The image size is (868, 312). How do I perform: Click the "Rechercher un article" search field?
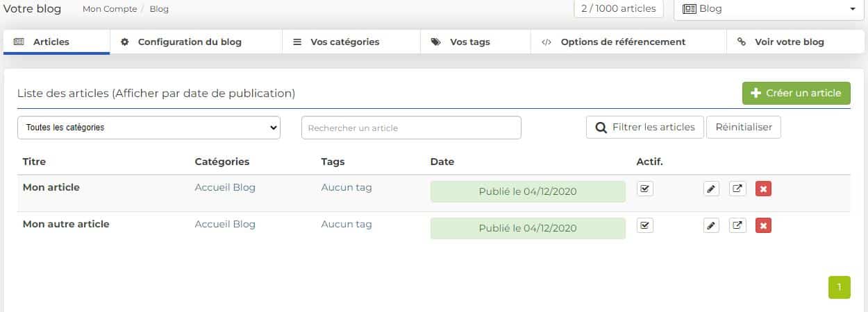[x=411, y=128]
